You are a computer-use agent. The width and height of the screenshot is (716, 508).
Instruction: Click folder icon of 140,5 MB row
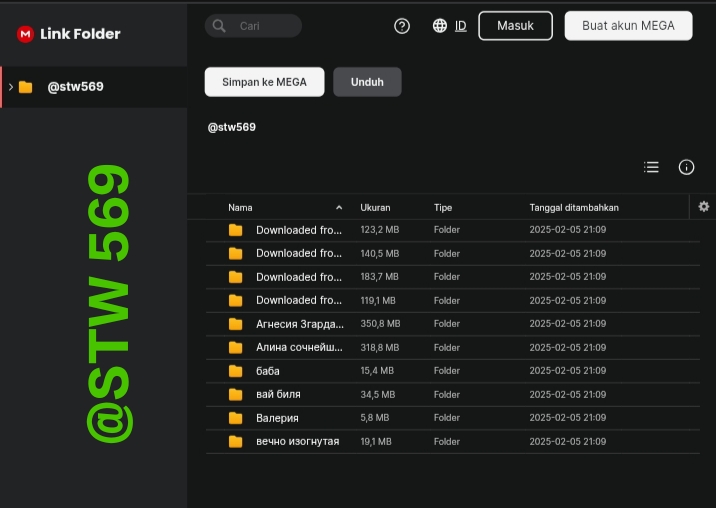click(x=235, y=253)
